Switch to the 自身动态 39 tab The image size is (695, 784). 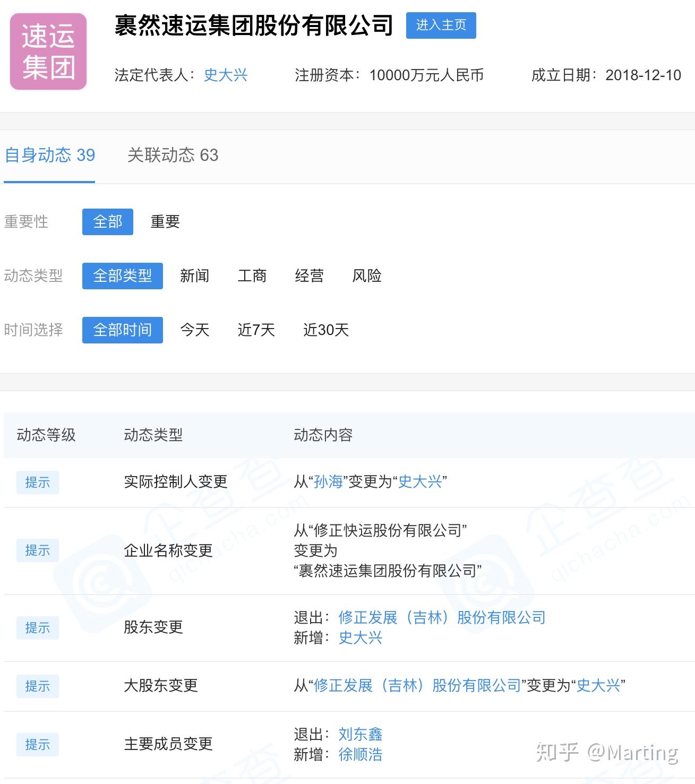click(49, 155)
